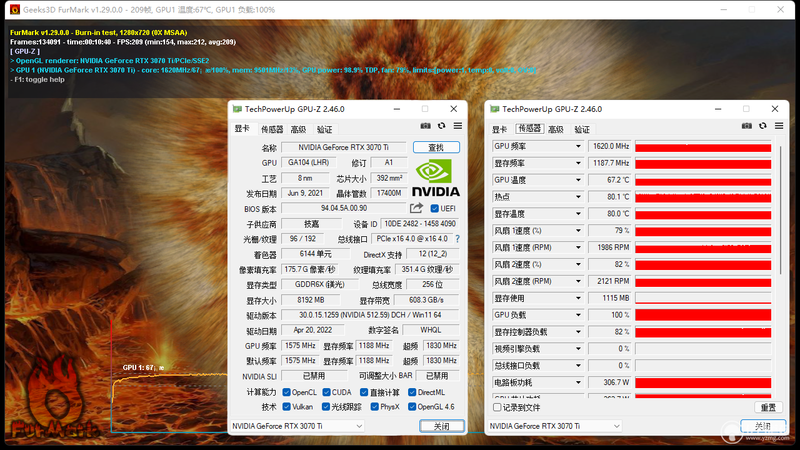Viewport: 800px width, 450px height.
Task: Expand the GPU 温度 sensor dropdown
Action: tap(578, 180)
